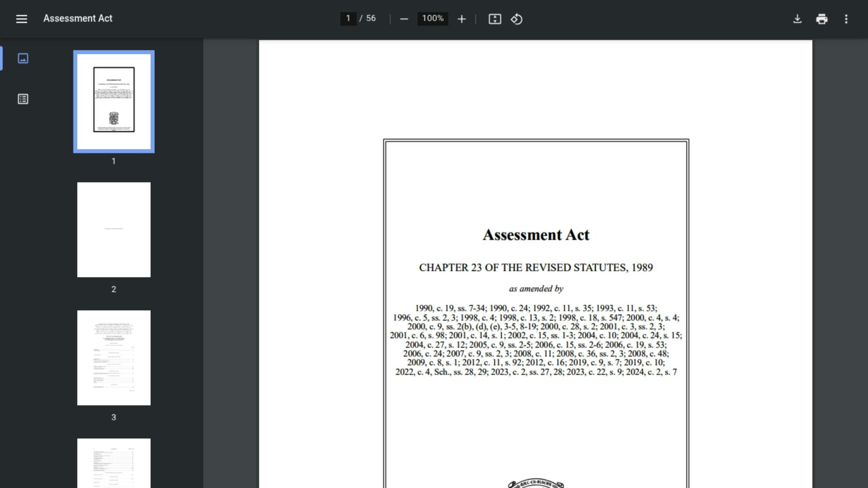Viewport: 868px width, 488px height.
Task: Zoom in on the document
Action: 462,19
